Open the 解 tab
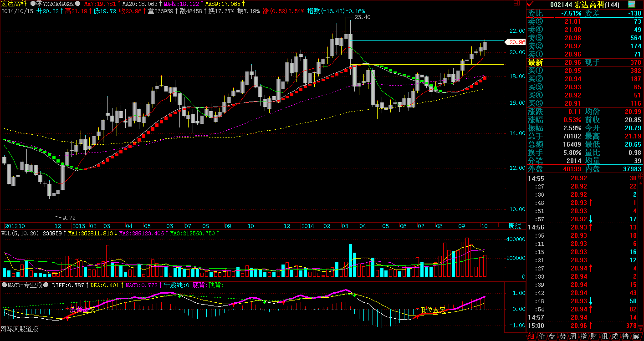The width and height of the screenshot is (644, 341). pyautogui.click(x=637, y=336)
